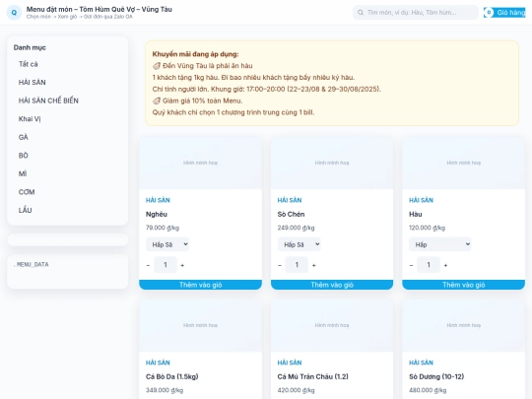Image resolution: width=532 pixels, height=399 pixels.
Task: Select the BÒ category
Action: 68,156
